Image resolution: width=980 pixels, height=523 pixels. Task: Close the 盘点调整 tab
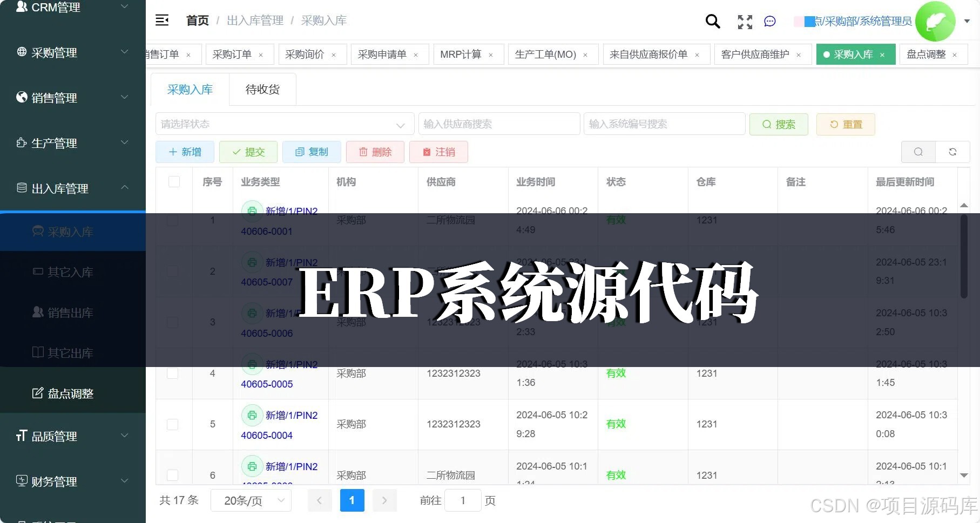tap(955, 55)
